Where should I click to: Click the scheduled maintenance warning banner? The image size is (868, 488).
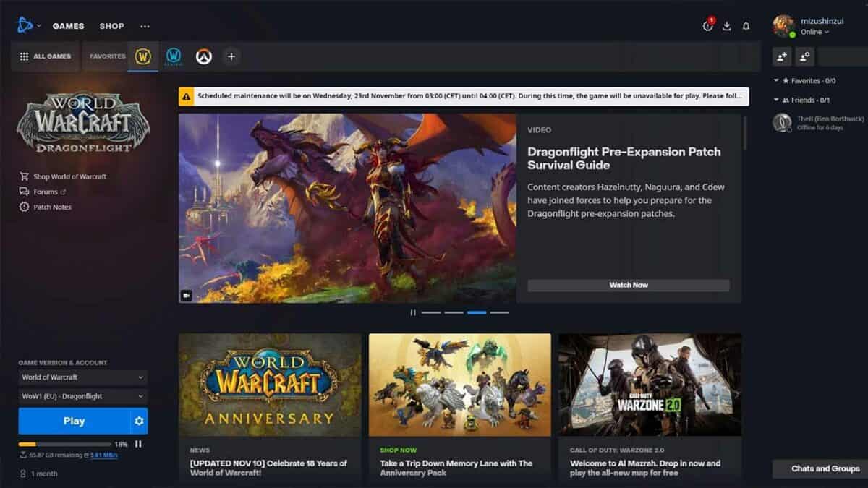(464, 96)
